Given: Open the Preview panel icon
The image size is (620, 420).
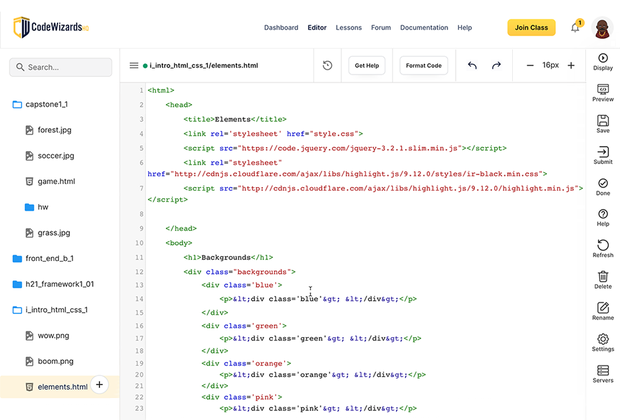Looking at the screenshot, I should [603, 90].
